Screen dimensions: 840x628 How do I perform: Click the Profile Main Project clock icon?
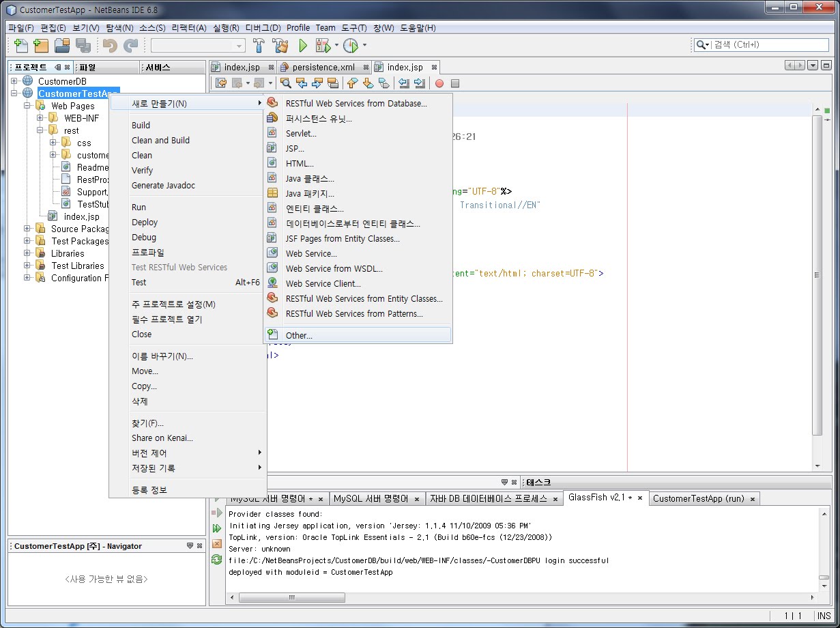pos(351,46)
